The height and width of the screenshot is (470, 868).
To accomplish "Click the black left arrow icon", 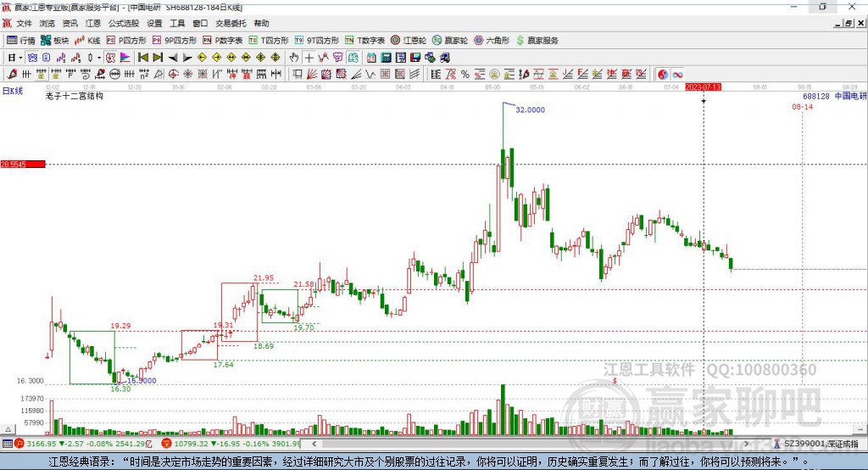I will point(173,58).
